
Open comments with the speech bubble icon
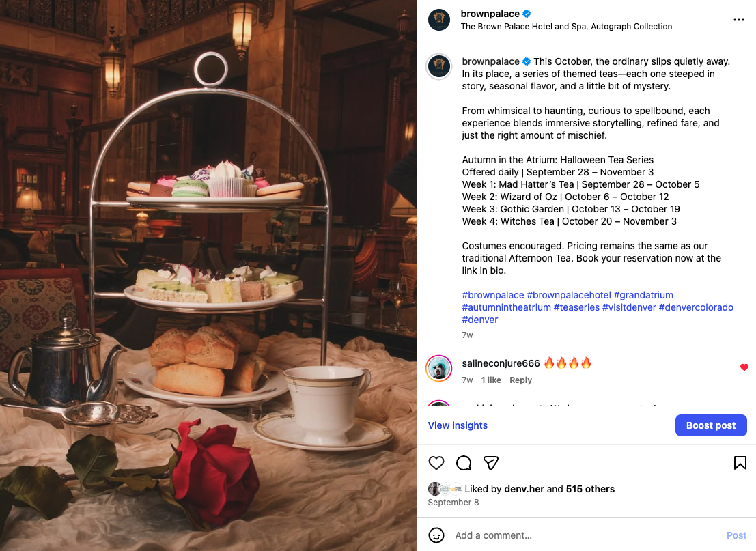464,463
